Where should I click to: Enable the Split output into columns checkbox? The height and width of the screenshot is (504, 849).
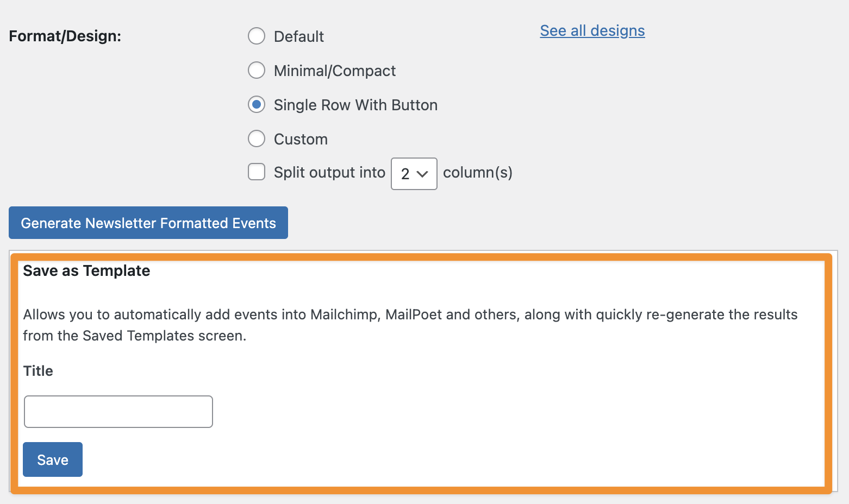[x=257, y=172]
